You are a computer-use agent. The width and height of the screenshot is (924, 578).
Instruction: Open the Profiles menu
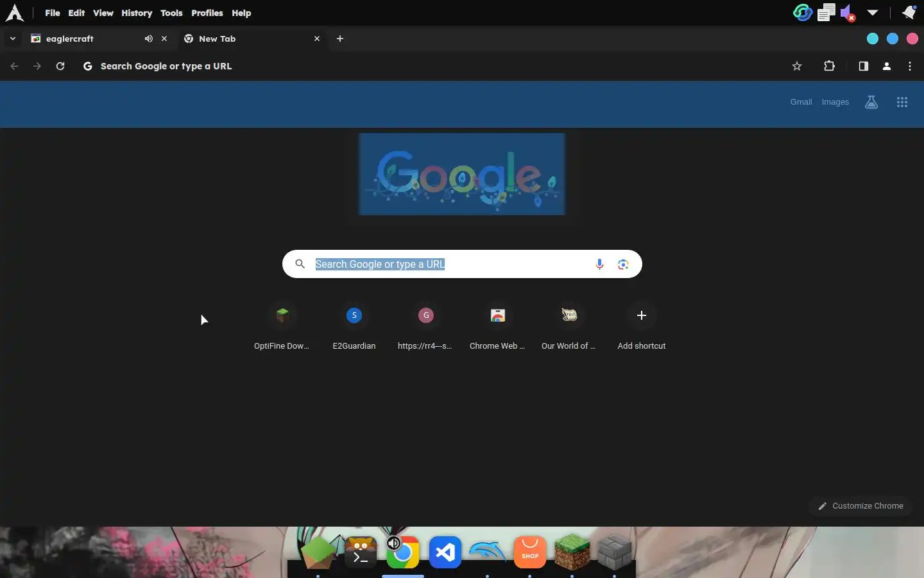[207, 13]
